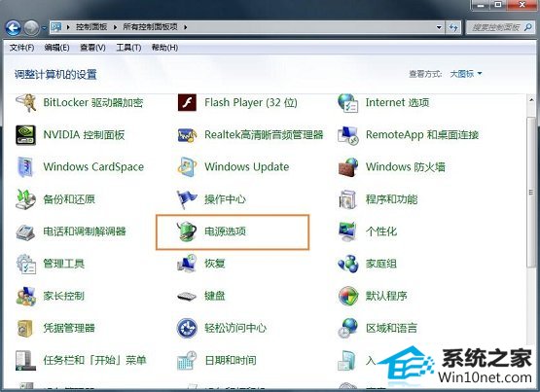Viewport: 540px width, 392px height.
Task: Click the 默认程序 label text
Action: (386, 296)
